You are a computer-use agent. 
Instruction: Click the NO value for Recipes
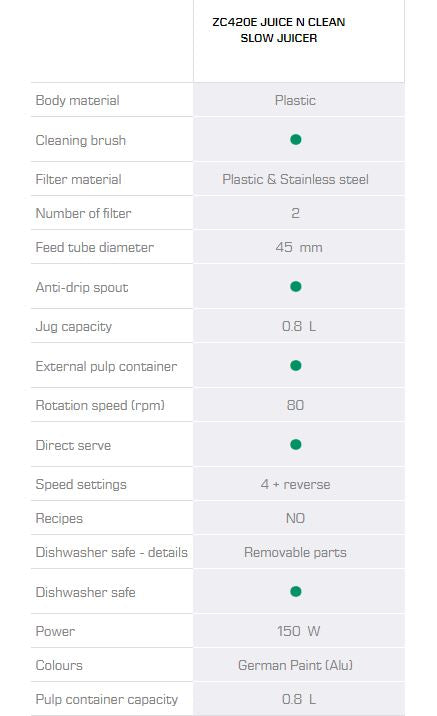tap(295, 518)
